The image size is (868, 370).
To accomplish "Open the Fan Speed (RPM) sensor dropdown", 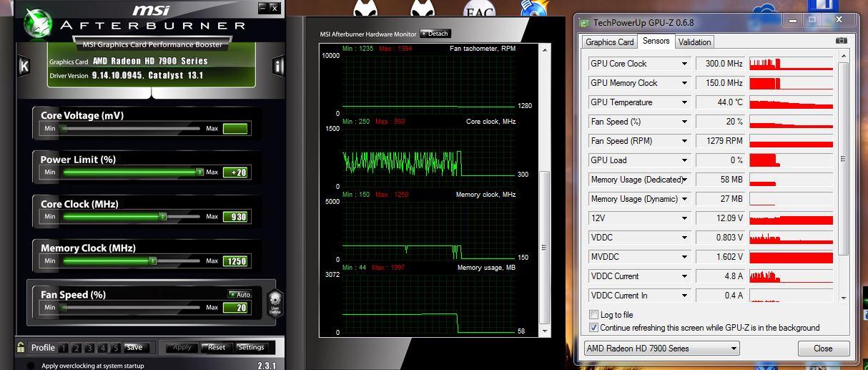I will click(684, 141).
